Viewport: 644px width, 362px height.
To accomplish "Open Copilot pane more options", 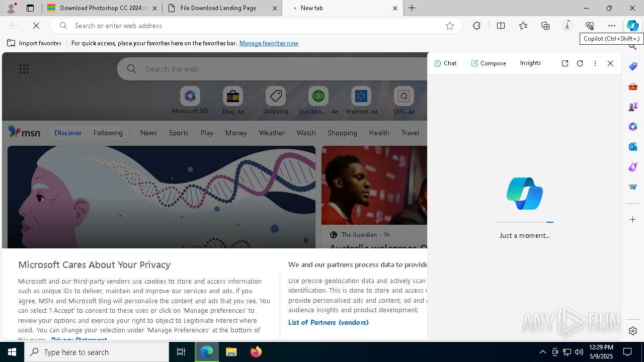I will click(595, 63).
